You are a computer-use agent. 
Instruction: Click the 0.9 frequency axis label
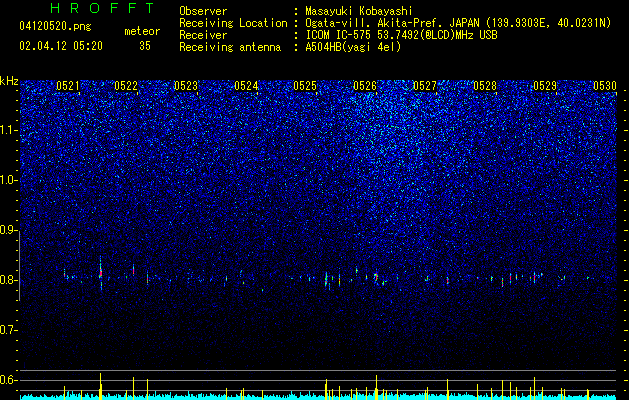pos(9,230)
